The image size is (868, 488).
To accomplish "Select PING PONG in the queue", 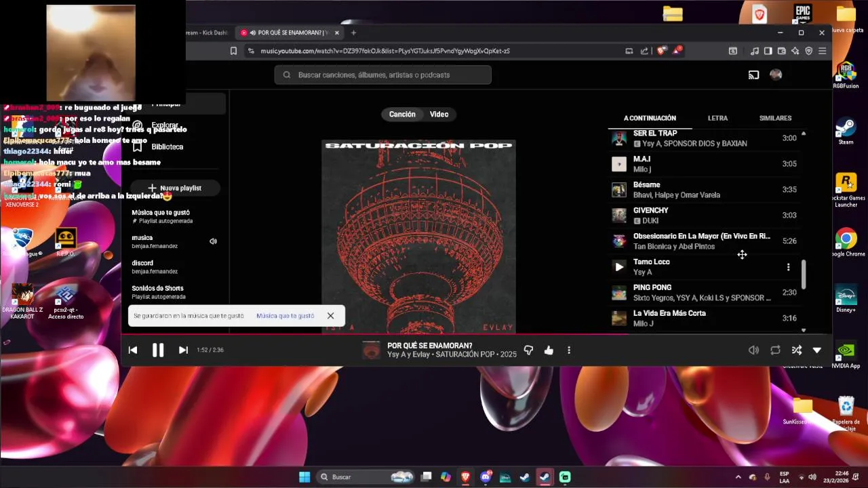I will (704, 293).
